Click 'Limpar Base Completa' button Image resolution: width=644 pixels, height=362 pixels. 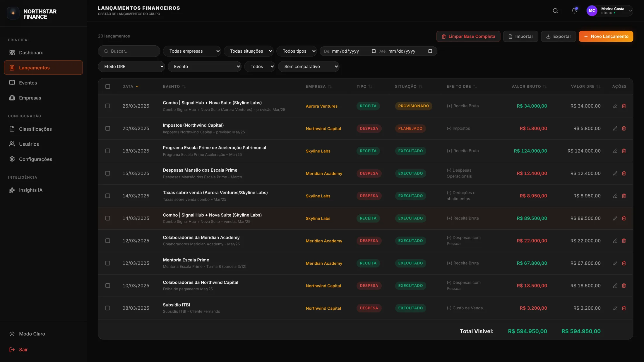[468, 36]
